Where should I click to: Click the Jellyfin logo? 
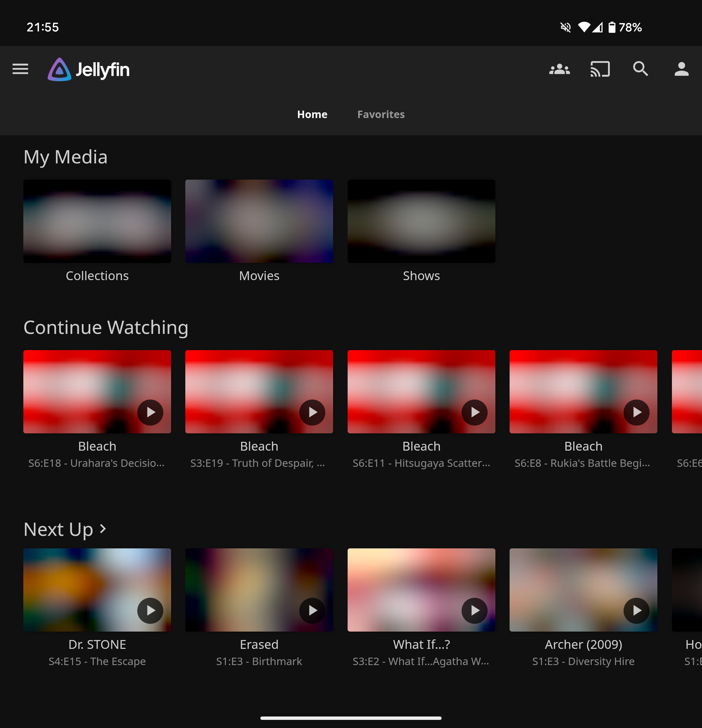pos(89,69)
